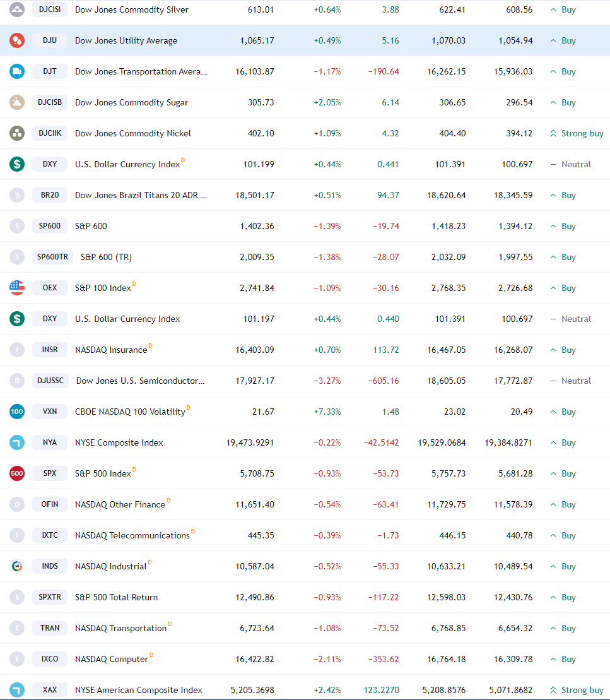Open the DJT ticker symbol
Screen dimensions: 610x700
tap(50, 71)
